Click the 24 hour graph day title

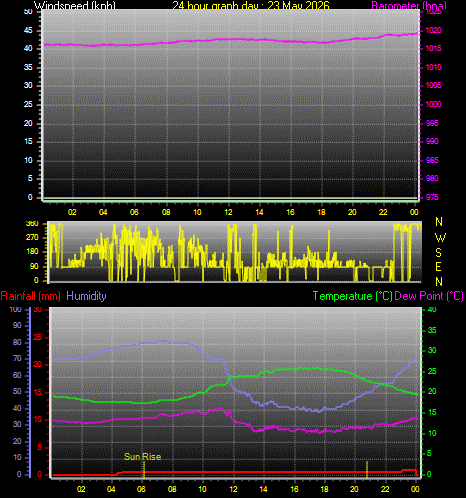251,5
